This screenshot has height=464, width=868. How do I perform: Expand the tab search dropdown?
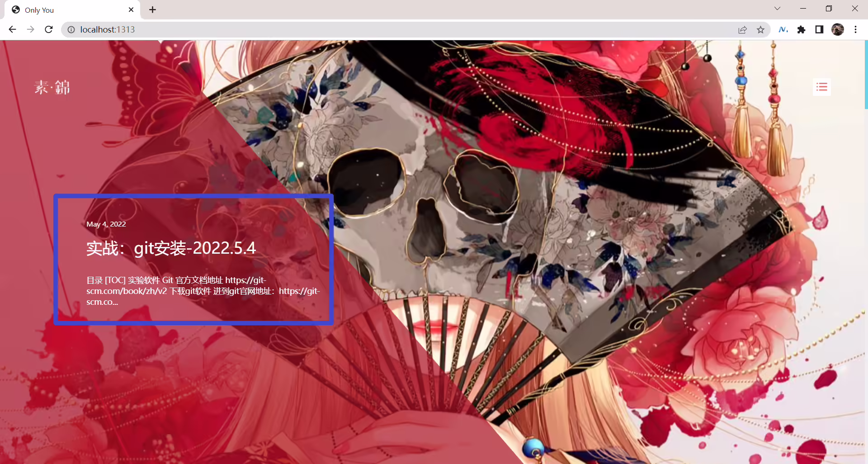point(777,9)
